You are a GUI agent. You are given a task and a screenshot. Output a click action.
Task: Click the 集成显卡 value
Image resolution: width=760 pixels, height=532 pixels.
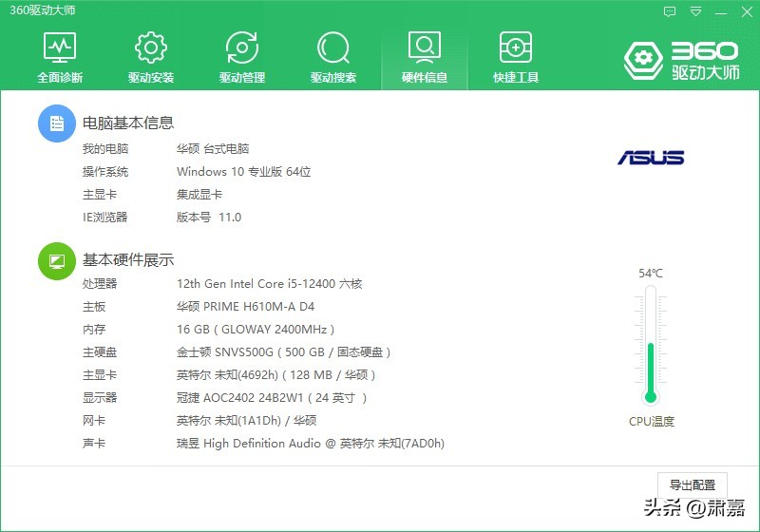[x=199, y=195]
